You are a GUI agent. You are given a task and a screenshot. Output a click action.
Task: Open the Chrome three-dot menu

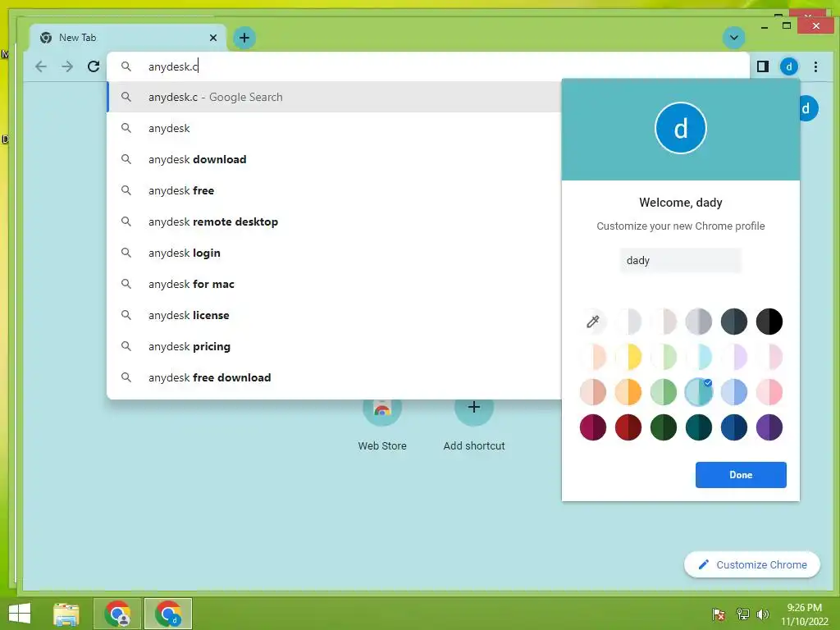(x=815, y=66)
